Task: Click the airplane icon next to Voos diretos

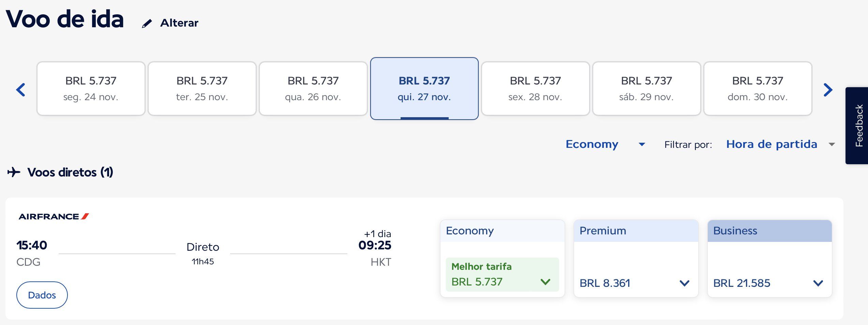Action: pyautogui.click(x=14, y=172)
